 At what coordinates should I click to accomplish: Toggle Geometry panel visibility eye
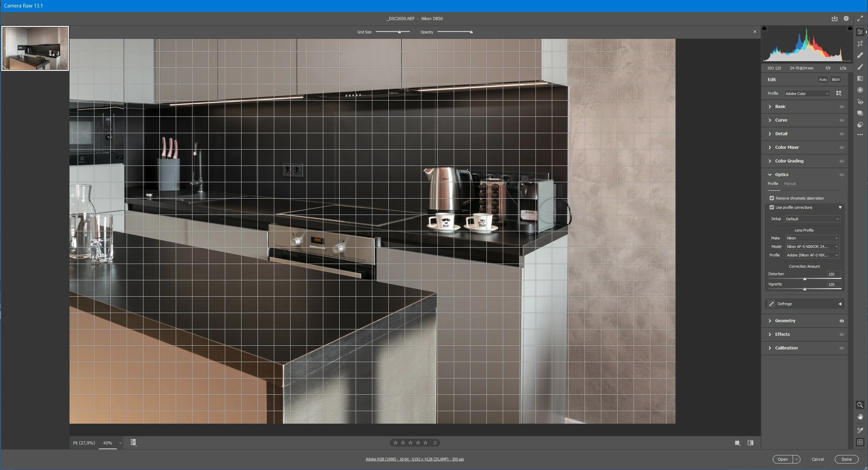pos(841,321)
